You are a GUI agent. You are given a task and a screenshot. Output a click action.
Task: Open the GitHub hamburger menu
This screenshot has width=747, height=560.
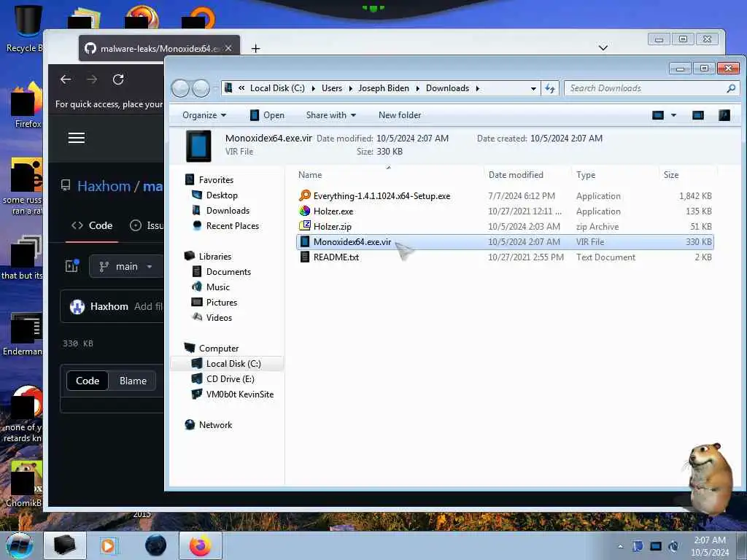pyautogui.click(x=76, y=138)
